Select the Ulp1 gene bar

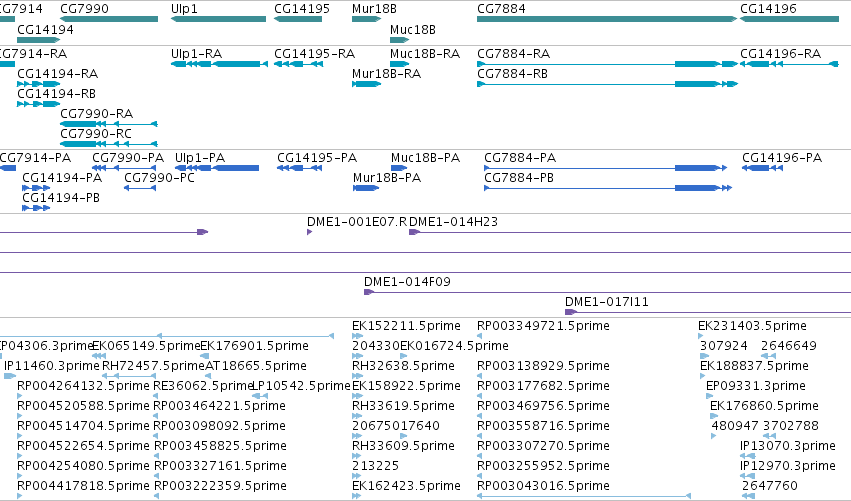pyautogui.click(x=218, y=19)
